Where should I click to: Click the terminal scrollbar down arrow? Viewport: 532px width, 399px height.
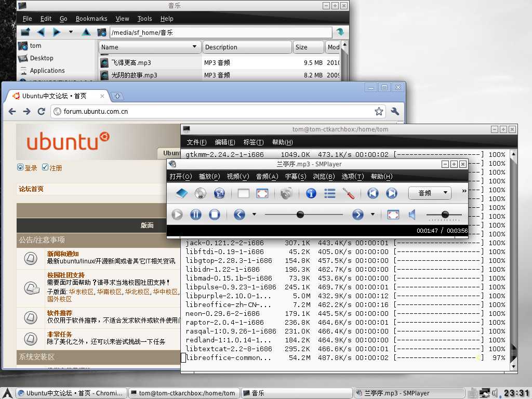tap(513, 366)
